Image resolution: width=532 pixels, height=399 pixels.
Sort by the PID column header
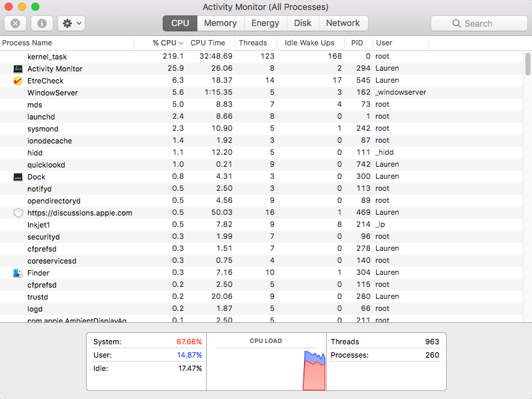coord(359,43)
